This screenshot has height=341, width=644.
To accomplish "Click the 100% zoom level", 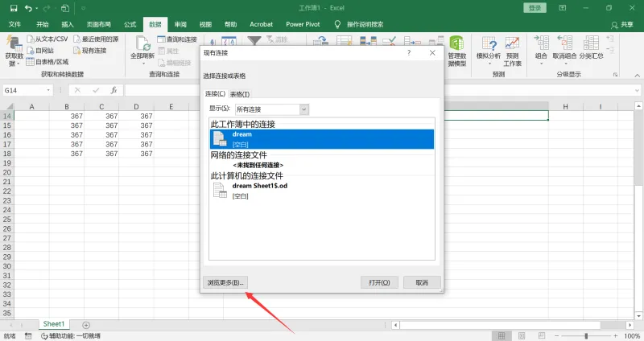I will tap(632, 336).
